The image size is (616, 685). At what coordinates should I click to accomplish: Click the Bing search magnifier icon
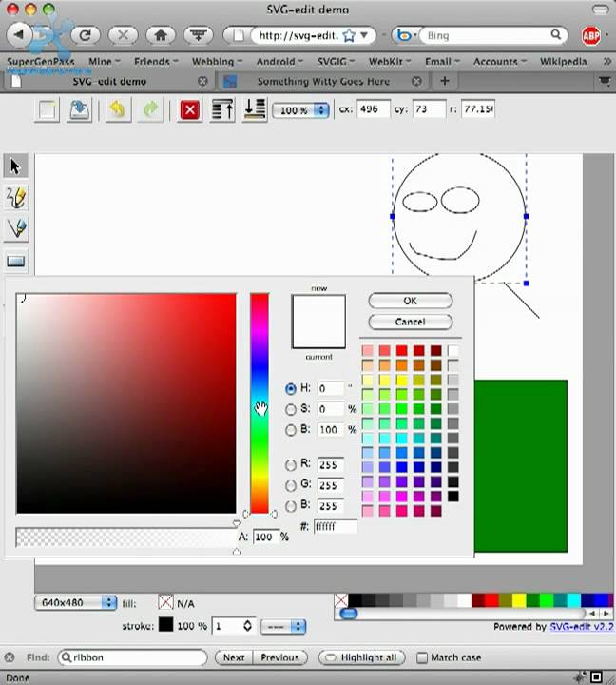point(556,34)
